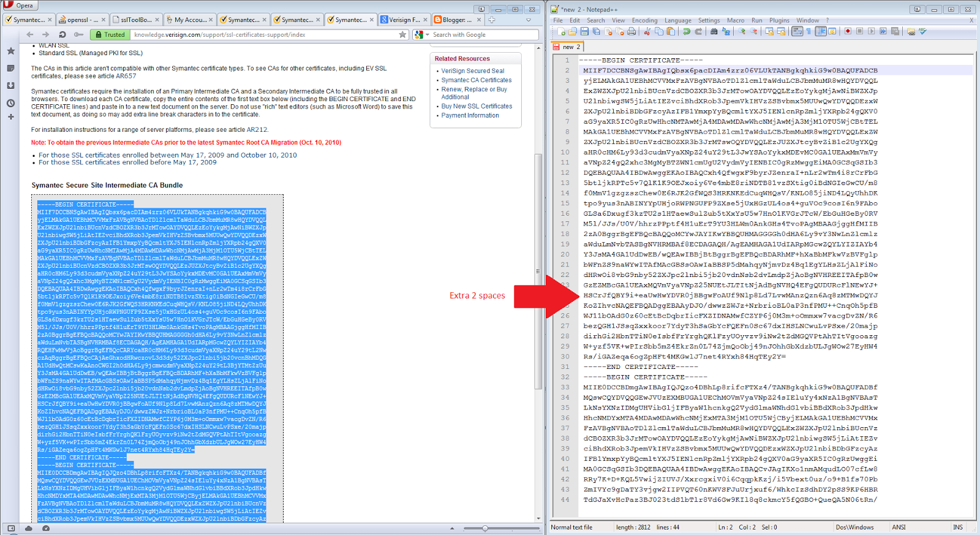
Task: Open Notepad++ Encoding menu
Action: [644, 20]
